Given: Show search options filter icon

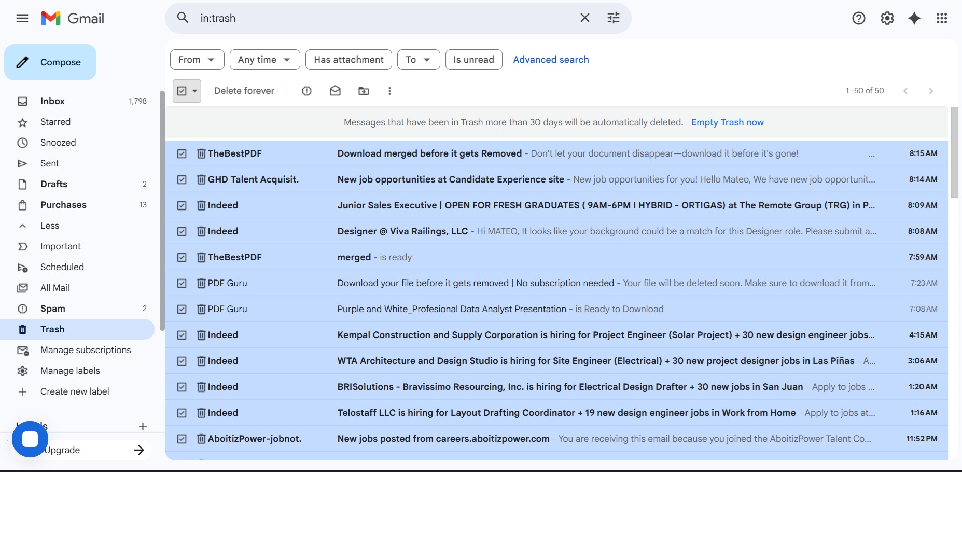Looking at the screenshot, I should pyautogui.click(x=614, y=18).
